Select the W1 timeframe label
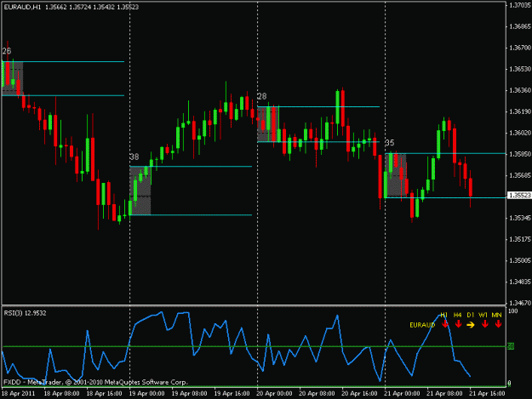Image resolution: width=532 pixels, height=399 pixels. click(483, 316)
